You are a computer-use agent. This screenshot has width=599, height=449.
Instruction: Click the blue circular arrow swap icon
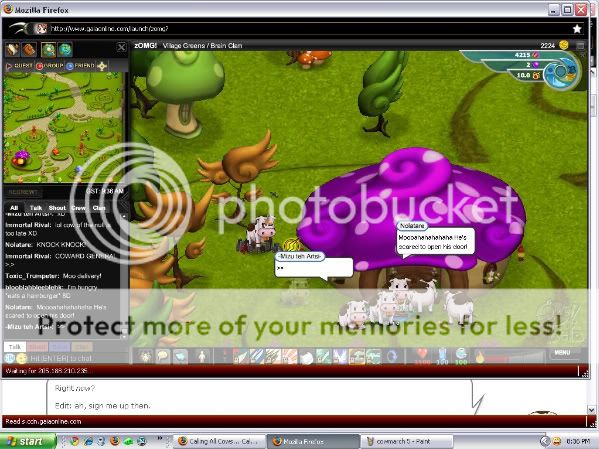click(x=392, y=357)
